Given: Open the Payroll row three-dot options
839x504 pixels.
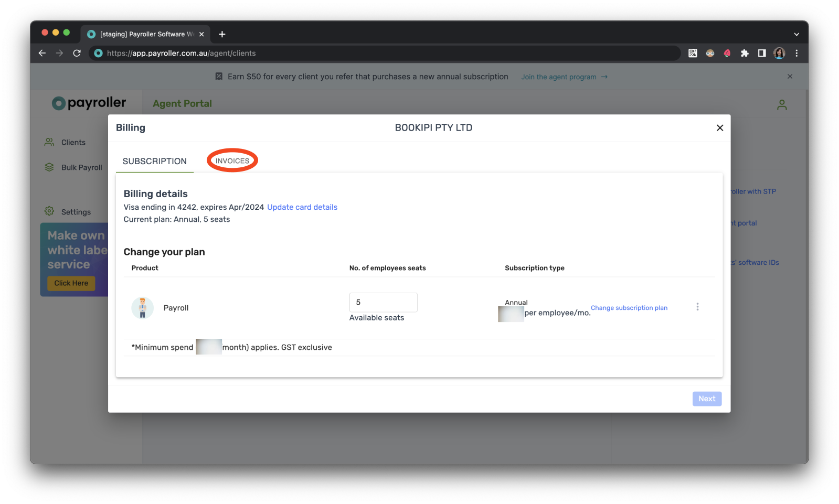Looking at the screenshot, I should tap(697, 307).
